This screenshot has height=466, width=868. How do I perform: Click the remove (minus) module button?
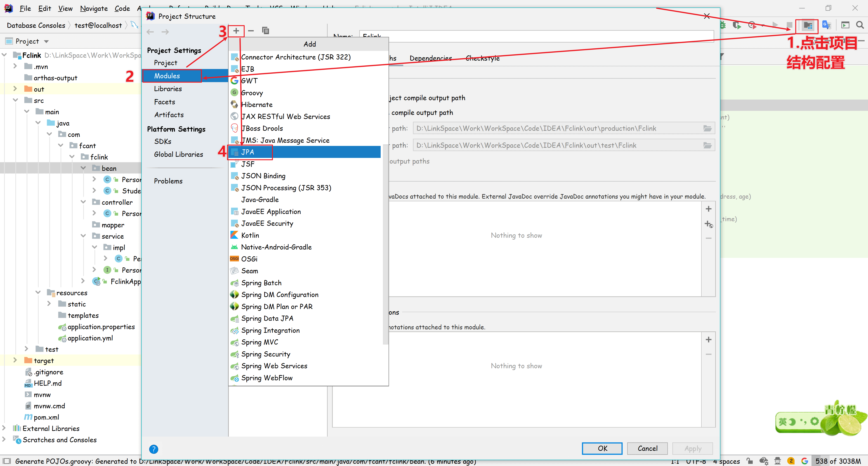coord(251,31)
